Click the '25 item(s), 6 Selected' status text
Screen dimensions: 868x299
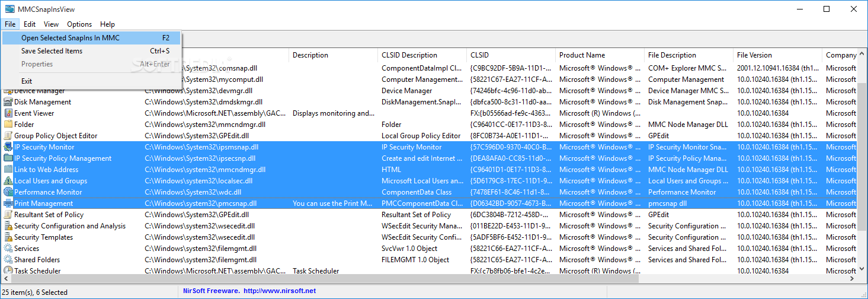pyautogui.click(x=35, y=292)
